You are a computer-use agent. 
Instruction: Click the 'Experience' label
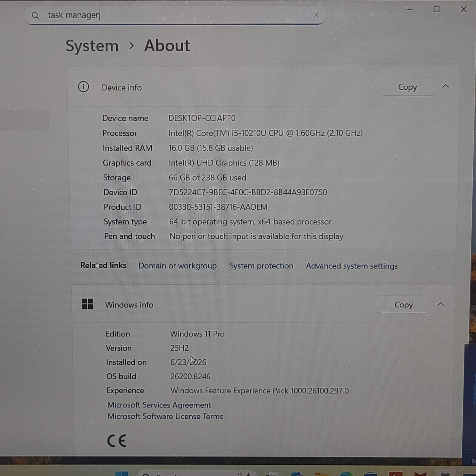click(125, 391)
